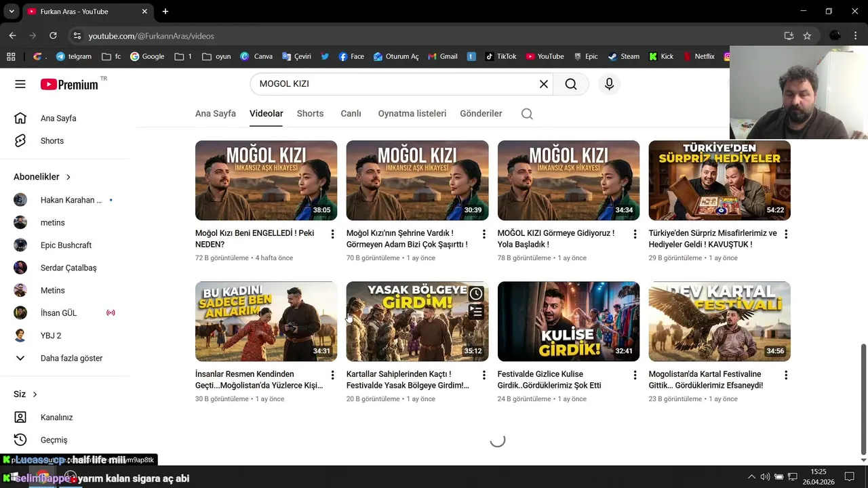Screen dimensions: 868x488
Task: Open a new Chrome tab
Action: (165, 12)
